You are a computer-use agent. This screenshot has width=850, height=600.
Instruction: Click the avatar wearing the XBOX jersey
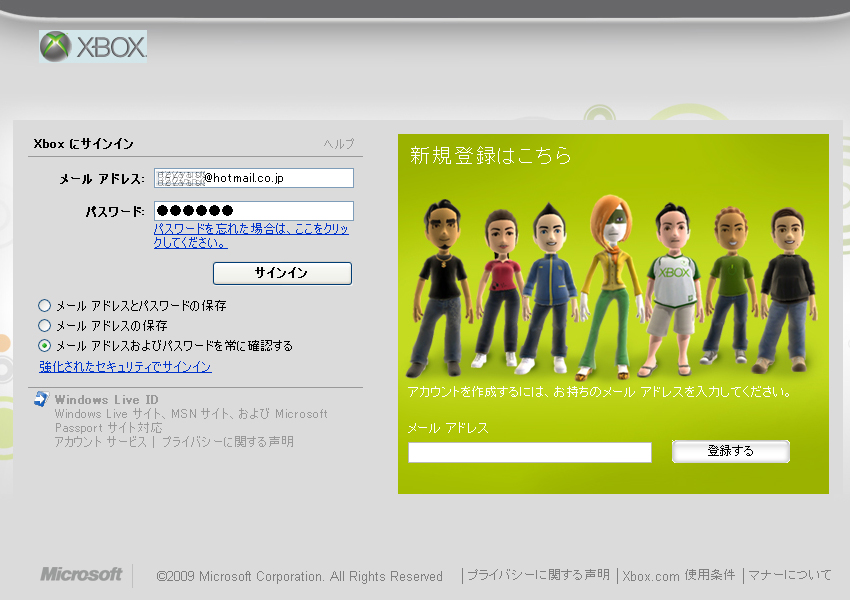coord(673,290)
